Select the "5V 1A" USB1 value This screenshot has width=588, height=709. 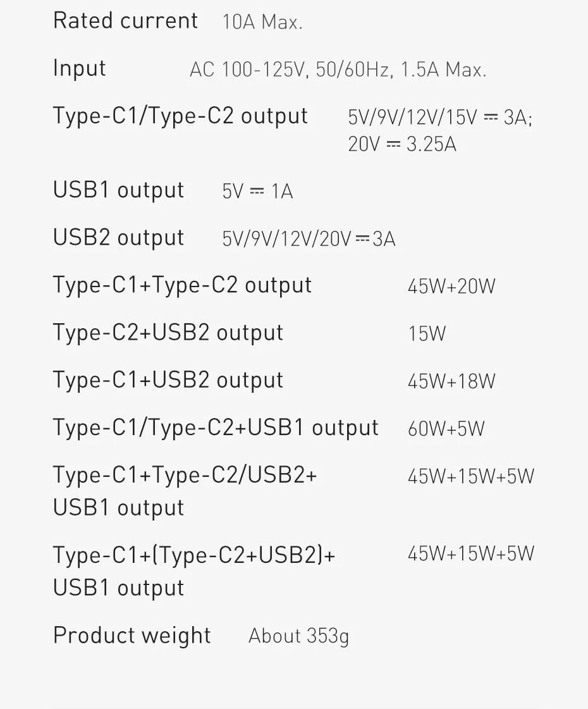257,192
